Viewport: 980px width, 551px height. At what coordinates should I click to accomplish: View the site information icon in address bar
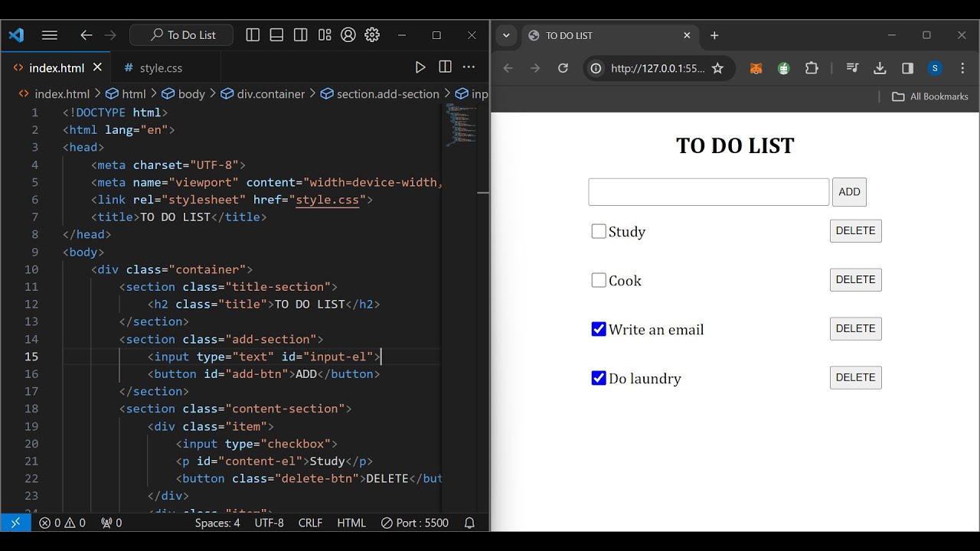pyautogui.click(x=596, y=68)
